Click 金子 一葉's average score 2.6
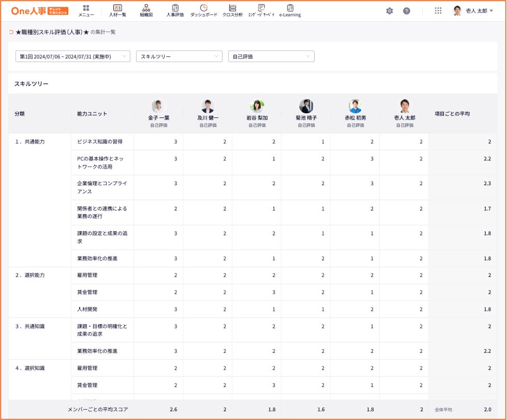 coord(173,409)
